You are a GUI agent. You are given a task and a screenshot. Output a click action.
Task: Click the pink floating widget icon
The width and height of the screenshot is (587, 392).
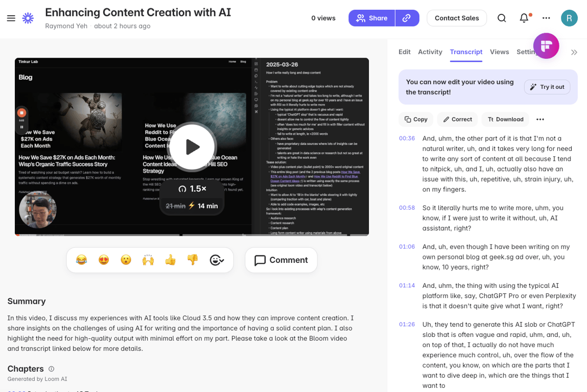point(546,46)
